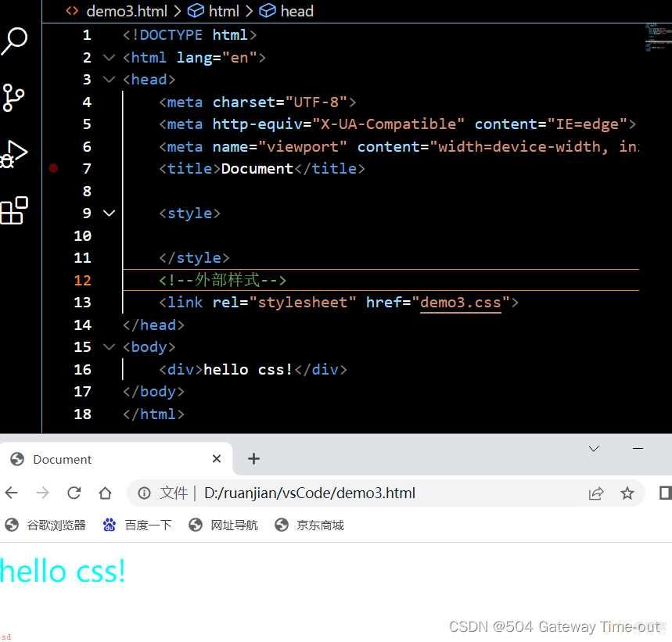This screenshot has height=642, width=672.
Task: Collapse the head element on line 3
Action: pyautogui.click(x=110, y=80)
